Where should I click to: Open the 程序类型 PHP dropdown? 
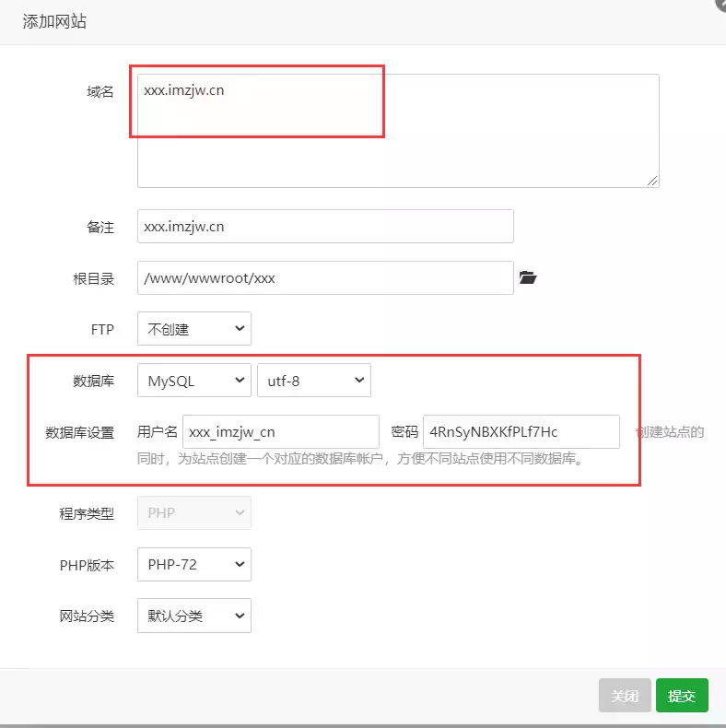pyautogui.click(x=194, y=512)
